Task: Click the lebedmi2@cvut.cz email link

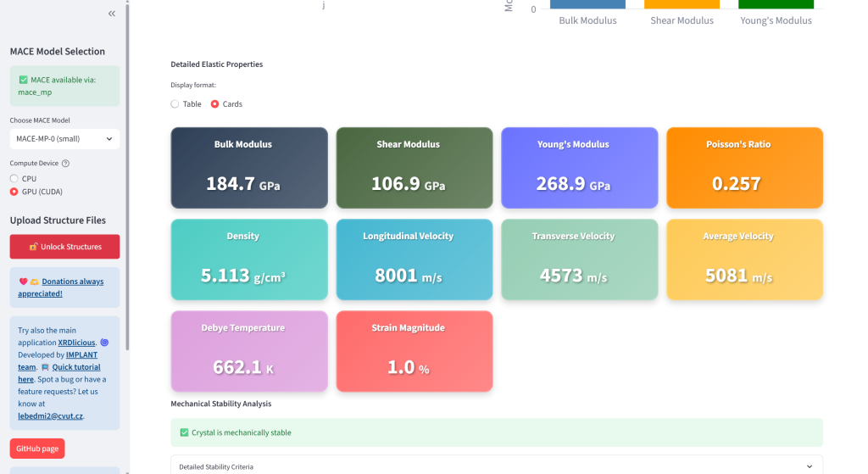Action: point(51,416)
